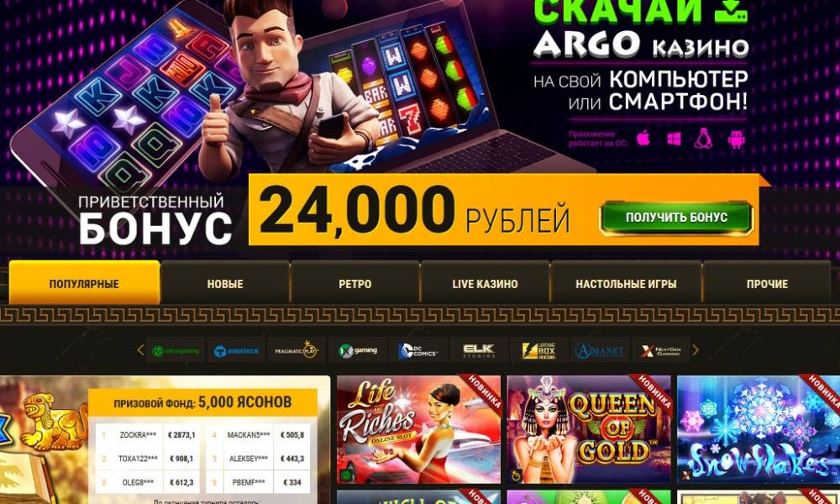Pick the Amanet provider logo

600,351
